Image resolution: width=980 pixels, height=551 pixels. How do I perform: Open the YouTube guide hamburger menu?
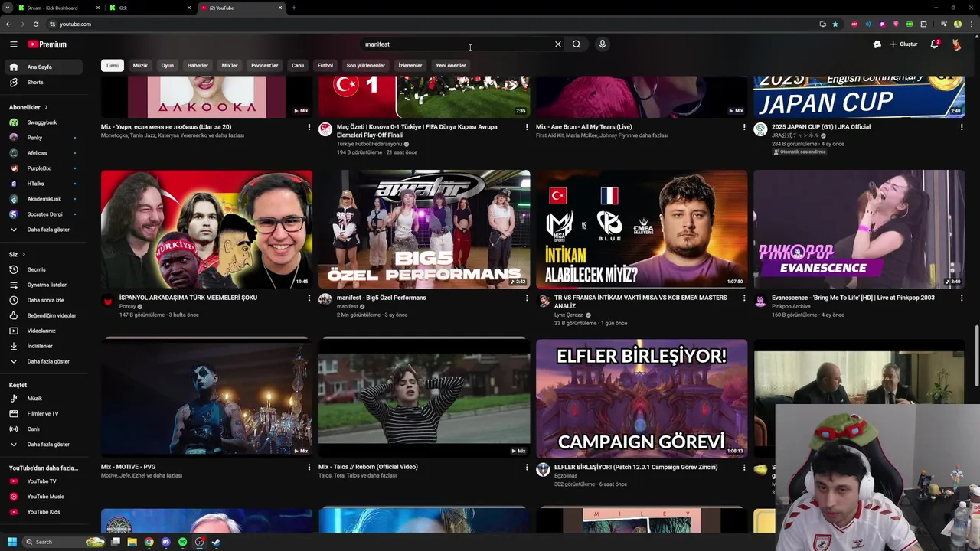(13, 44)
